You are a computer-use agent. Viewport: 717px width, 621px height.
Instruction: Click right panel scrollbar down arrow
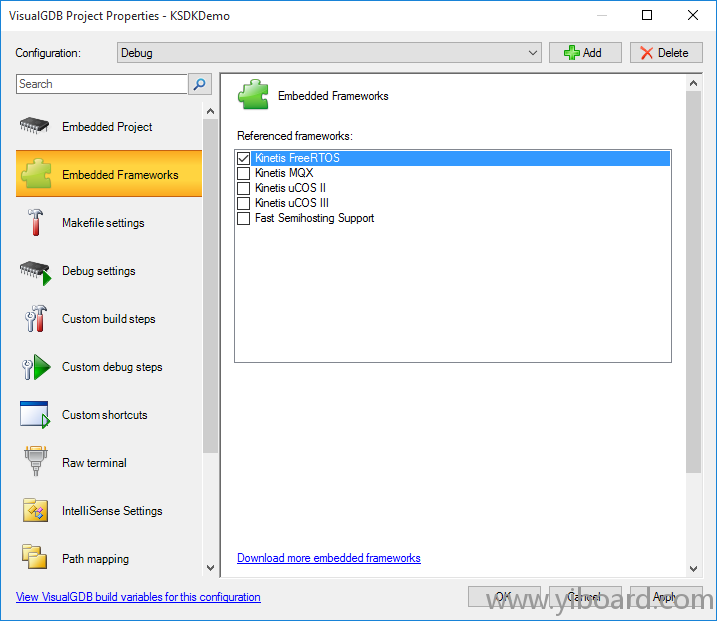click(x=693, y=568)
